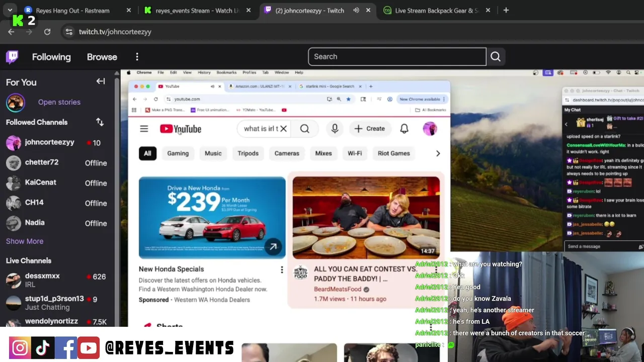Select the Gaming chip on YouTube

tap(178, 153)
